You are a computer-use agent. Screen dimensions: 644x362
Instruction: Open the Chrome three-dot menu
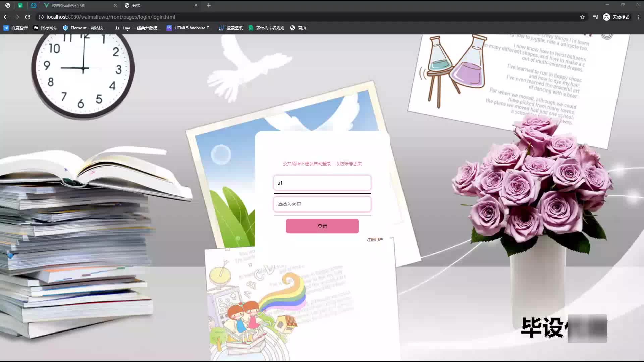tap(639, 17)
